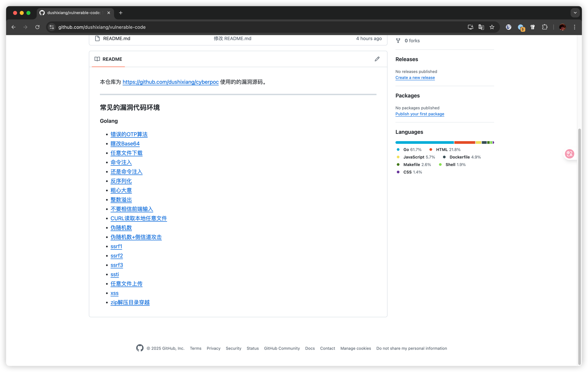The height and width of the screenshot is (372, 588).
Task: Expand the tab search dropdown arrow
Action: tap(575, 13)
